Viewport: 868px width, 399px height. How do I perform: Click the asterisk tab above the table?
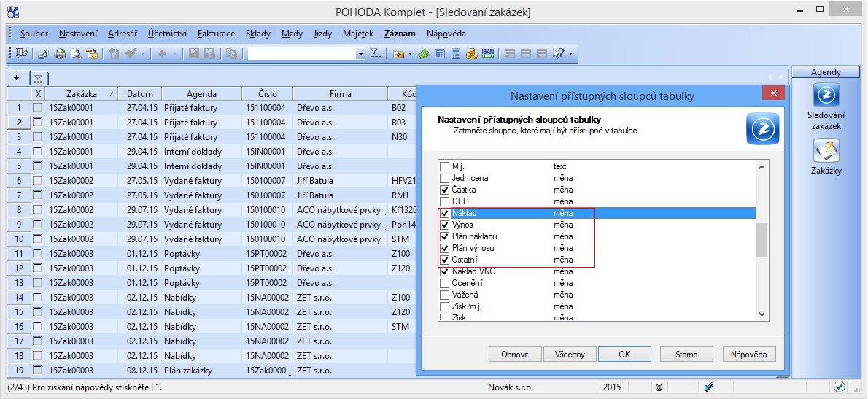coord(17,78)
